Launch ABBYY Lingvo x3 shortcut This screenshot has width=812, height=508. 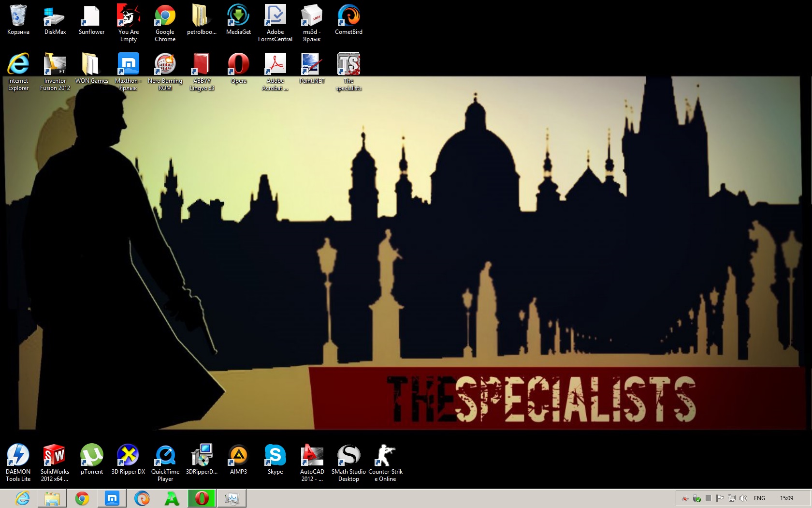click(x=202, y=72)
